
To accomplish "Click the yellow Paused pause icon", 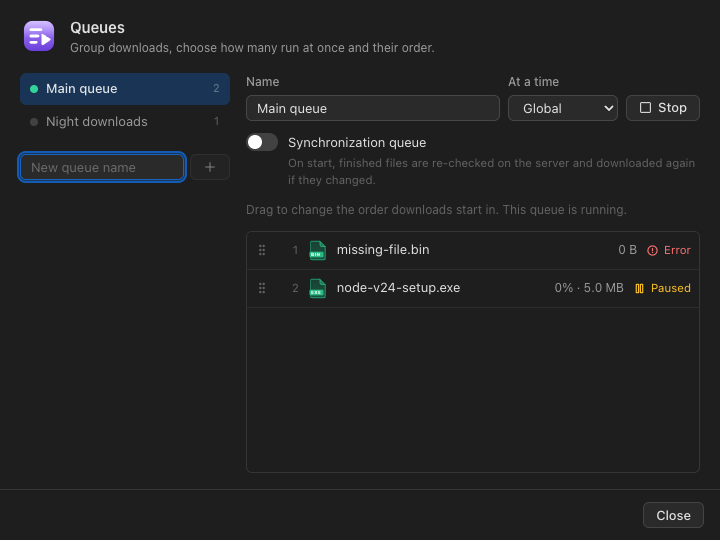I will [639, 288].
